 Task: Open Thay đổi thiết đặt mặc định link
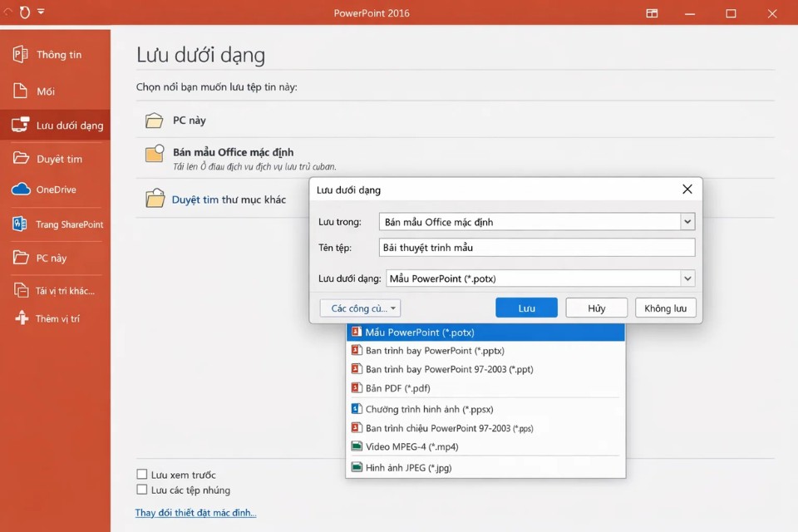pyautogui.click(x=195, y=513)
